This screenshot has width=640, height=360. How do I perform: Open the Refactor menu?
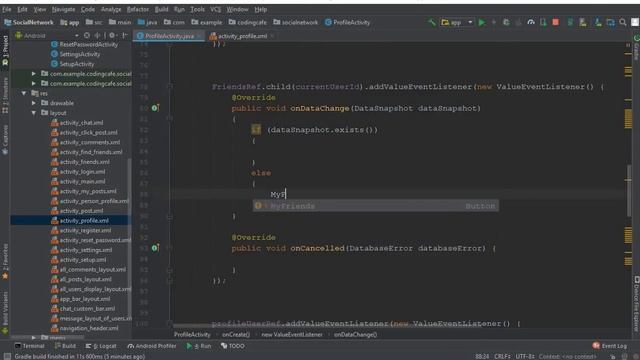click(138, 9)
